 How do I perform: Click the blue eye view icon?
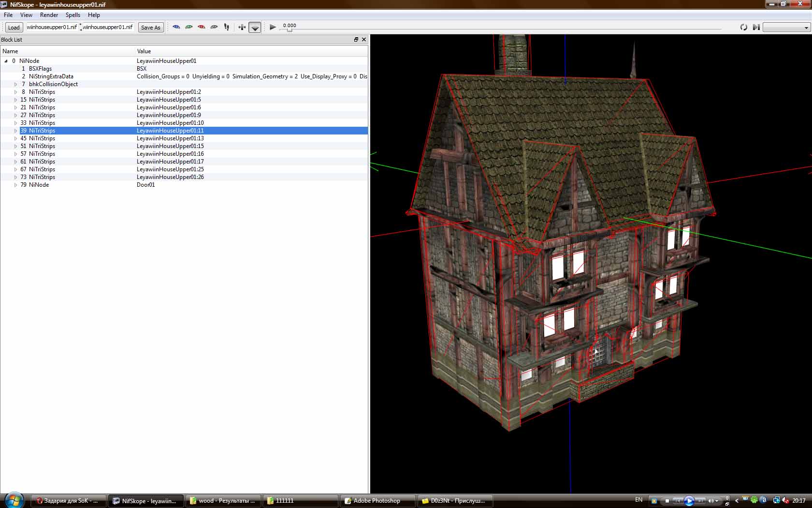click(x=176, y=27)
